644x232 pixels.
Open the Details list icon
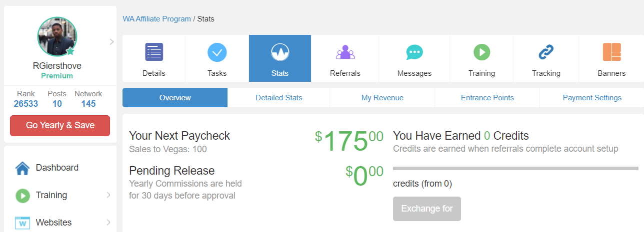coord(154,52)
